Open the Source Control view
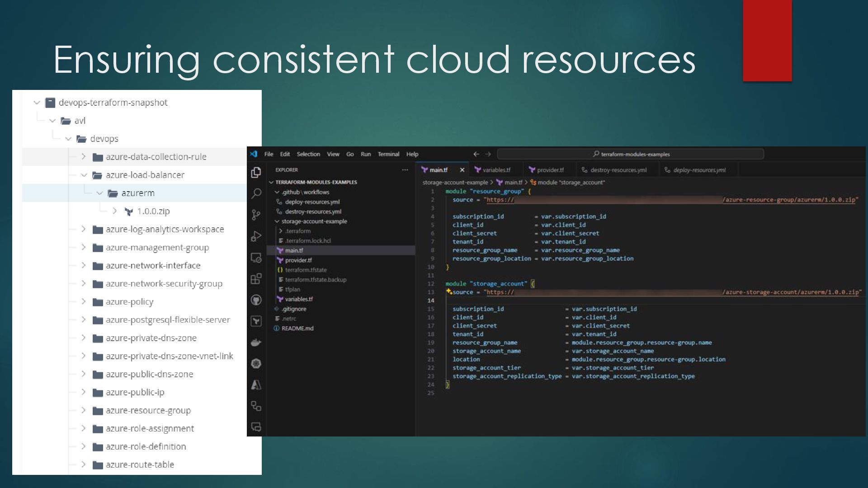This screenshot has height=488, width=868. pyautogui.click(x=256, y=215)
